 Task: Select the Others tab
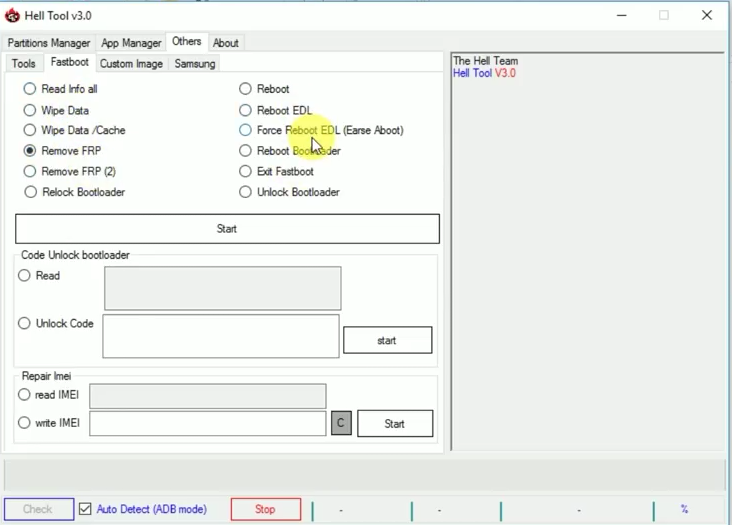pyautogui.click(x=186, y=42)
